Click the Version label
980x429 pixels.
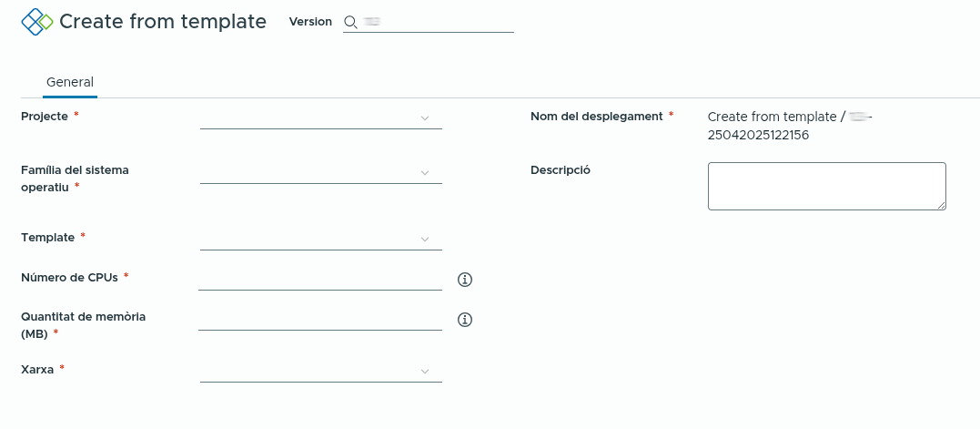click(x=310, y=22)
